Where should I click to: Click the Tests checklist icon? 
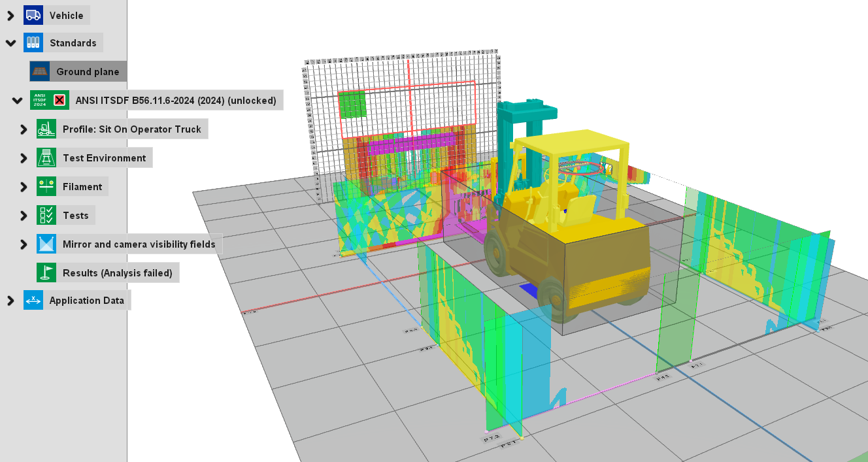[x=46, y=215]
